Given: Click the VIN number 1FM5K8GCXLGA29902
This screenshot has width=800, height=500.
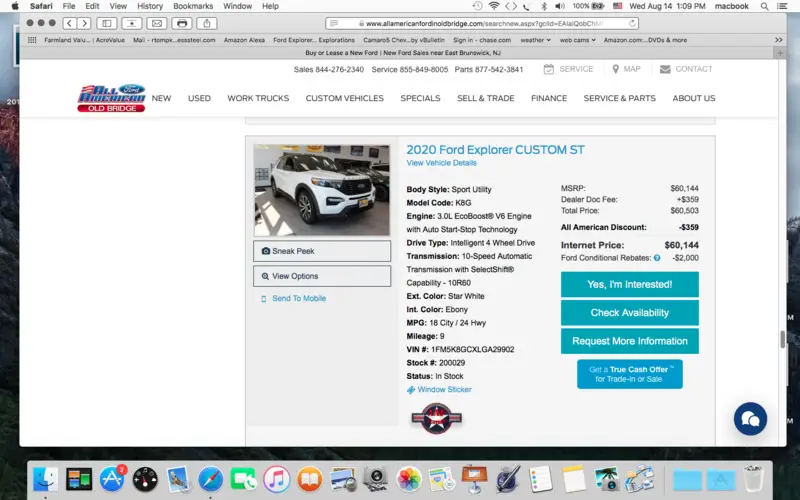Looking at the screenshot, I should tap(472, 349).
